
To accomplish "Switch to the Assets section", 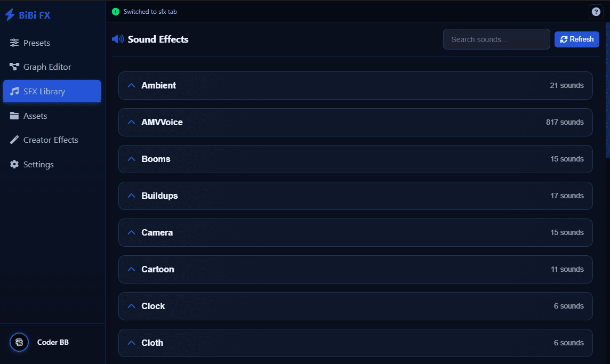I will (x=35, y=116).
